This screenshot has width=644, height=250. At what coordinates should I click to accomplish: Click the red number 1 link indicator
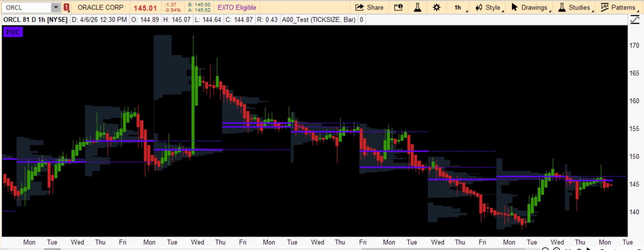[66, 7]
